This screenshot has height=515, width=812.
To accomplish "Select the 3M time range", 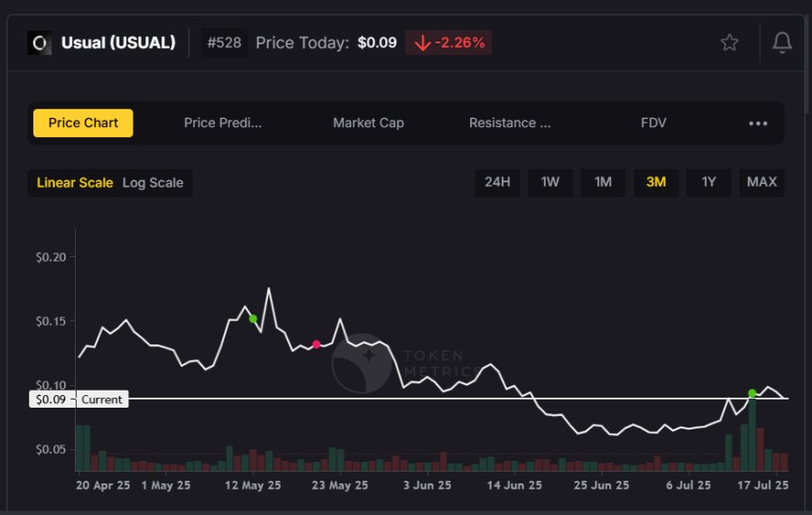I will click(656, 182).
